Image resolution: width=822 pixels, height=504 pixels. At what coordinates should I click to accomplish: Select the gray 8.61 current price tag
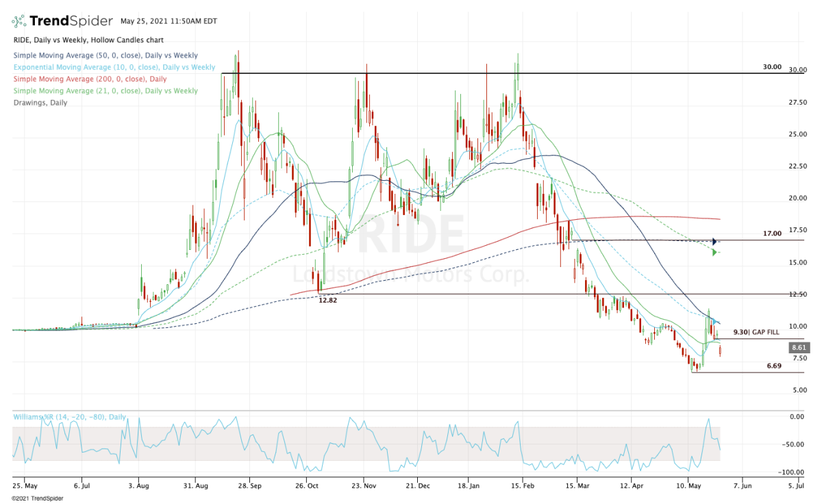coord(799,348)
